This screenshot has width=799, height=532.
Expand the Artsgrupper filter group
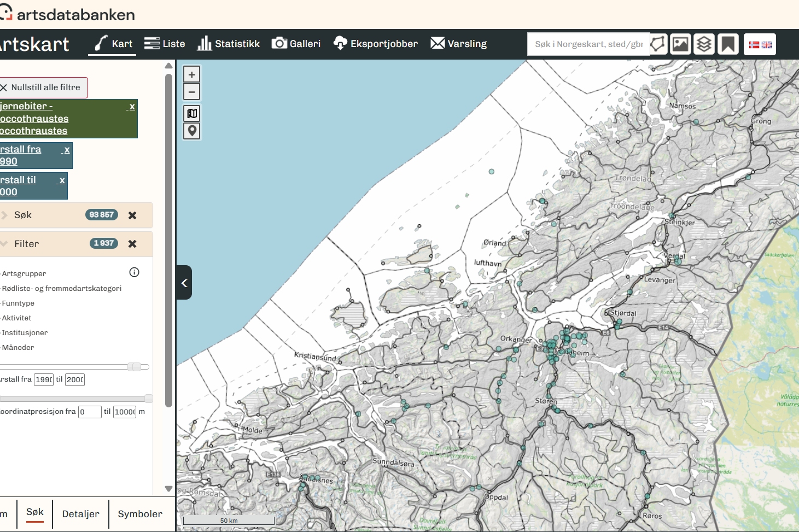(x=24, y=273)
